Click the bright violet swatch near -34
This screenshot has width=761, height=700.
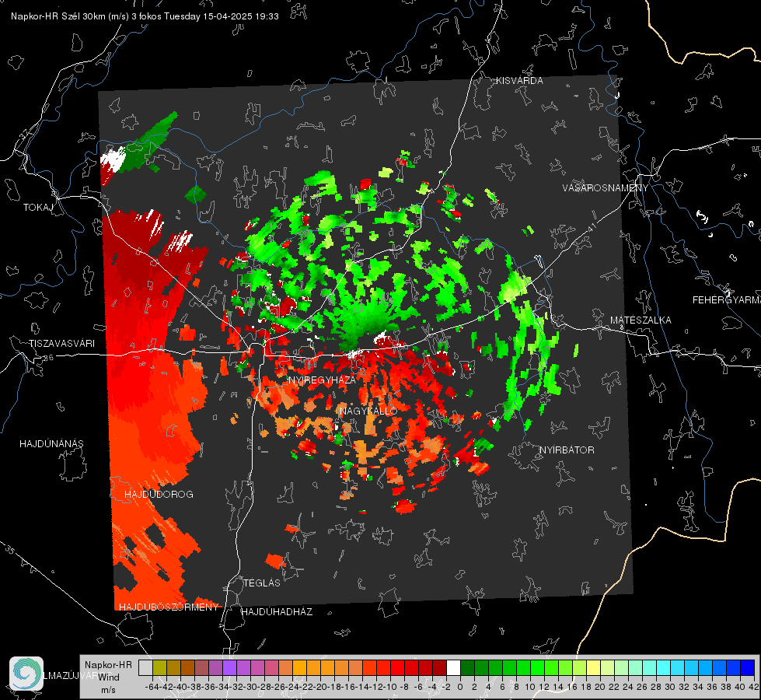tap(229, 667)
